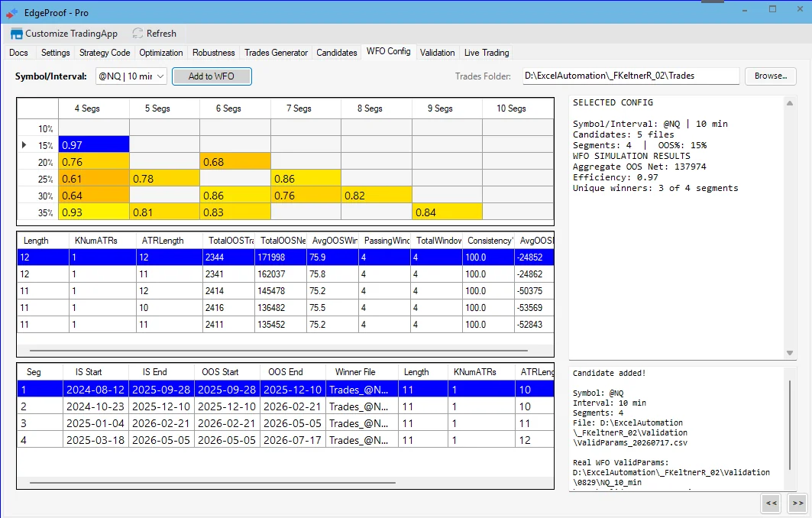
Task: Switch to the Optimization tab
Action: point(161,52)
